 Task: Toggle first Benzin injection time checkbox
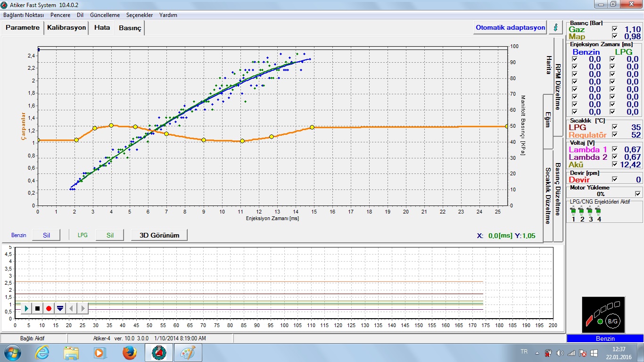pyautogui.click(x=574, y=59)
